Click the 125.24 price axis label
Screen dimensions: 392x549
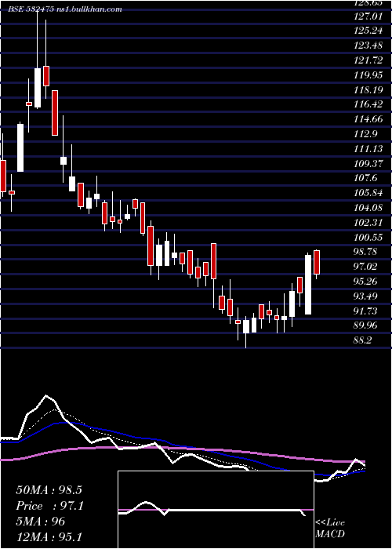(368, 30)
